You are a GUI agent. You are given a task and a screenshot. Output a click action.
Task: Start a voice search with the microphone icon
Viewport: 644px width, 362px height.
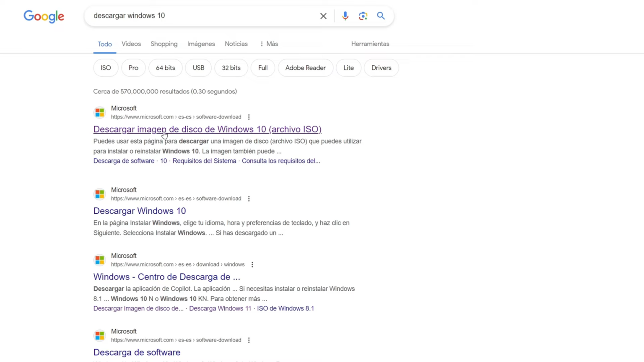click(x=345, y=16)
